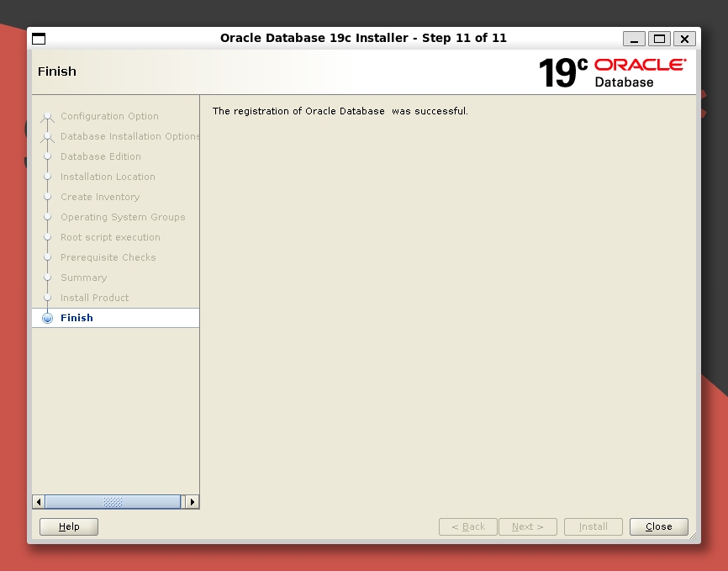Maximize the Oracle Installer window
728x571 pixels.
click(x=659, y=39)
